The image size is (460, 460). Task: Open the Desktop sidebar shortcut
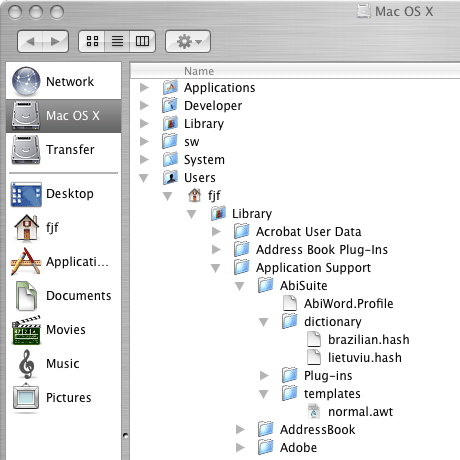[x=63, y=194]
